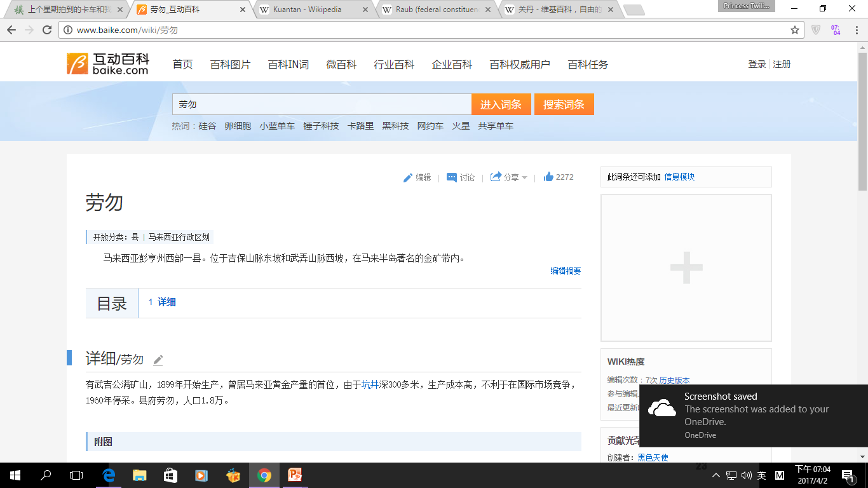This screenshot has height=488, width=868.
Task: Click the 编辑摘要 link
Action: [566, 271]
